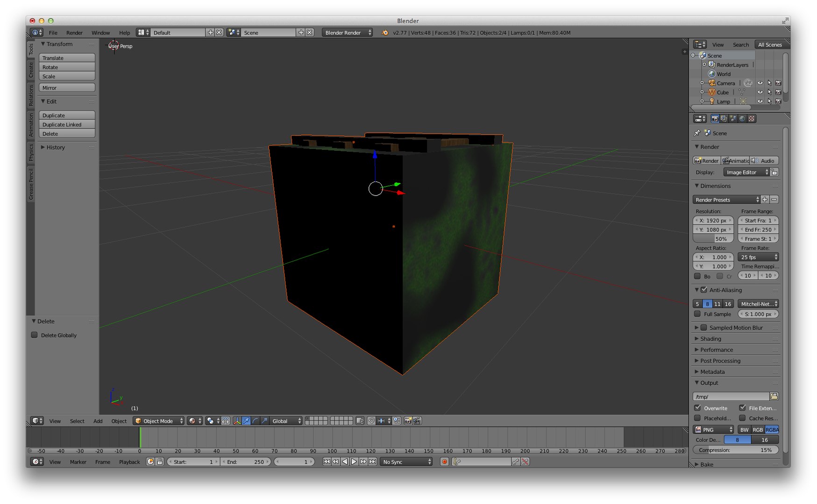This screenshot has height=504, width=817.
Task: Click the Translate button
Action: (x=67, y=58)
